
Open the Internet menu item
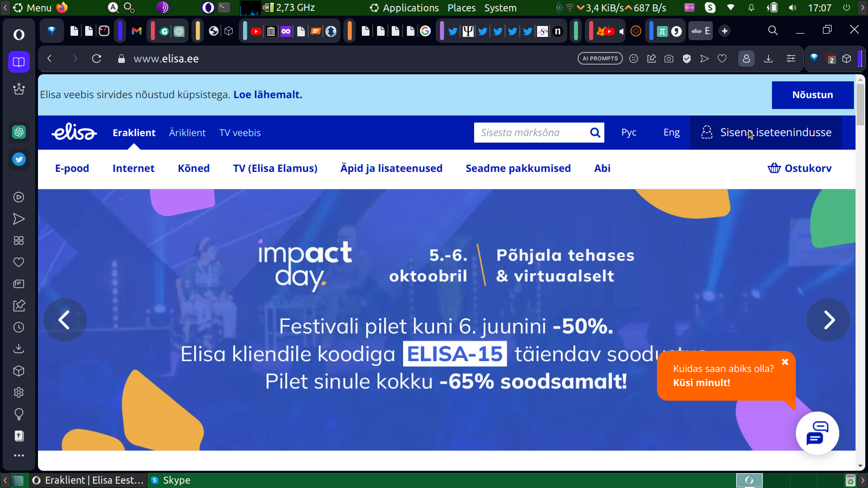[x=133, y=169]
